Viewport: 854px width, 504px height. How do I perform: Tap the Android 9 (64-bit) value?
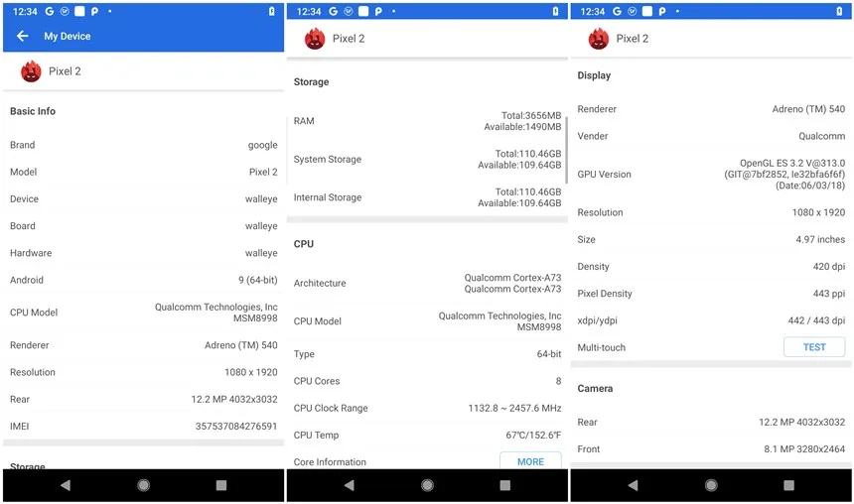point(257,280)
